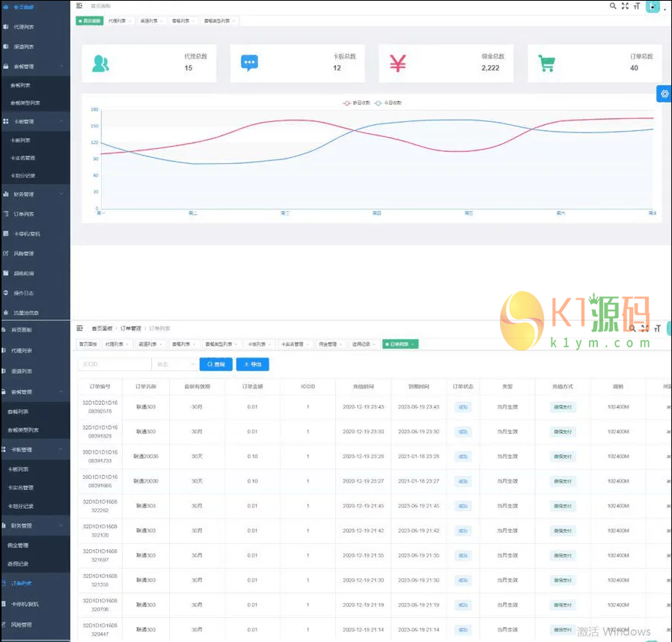Click the ICCID search input field
672x642 pixels.
(114, 364)
